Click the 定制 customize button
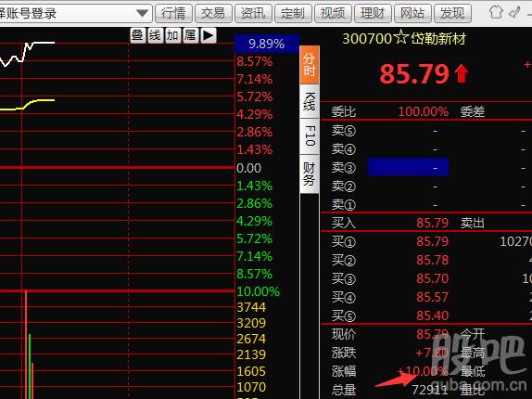The height and width of the screenshot is (399, 532). (293, 14)
